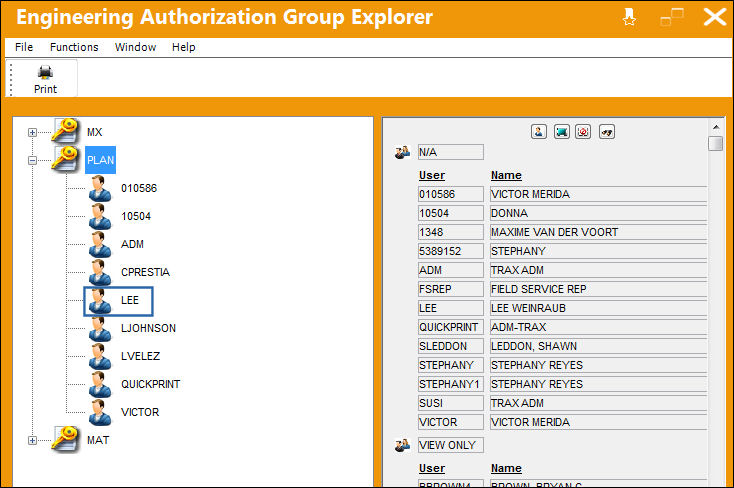Click the STEPHANY1 user field

tap(451, 384)
